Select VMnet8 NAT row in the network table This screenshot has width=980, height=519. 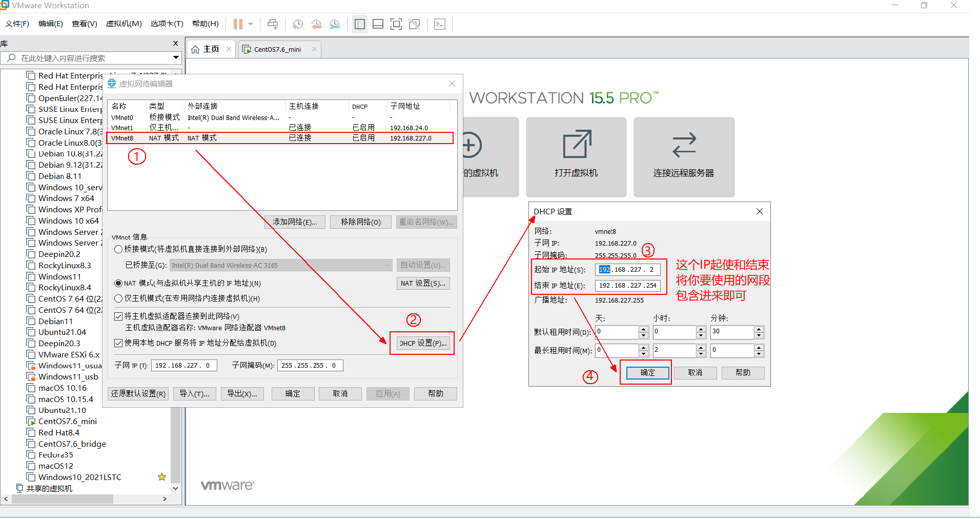(x=280, y=138)
